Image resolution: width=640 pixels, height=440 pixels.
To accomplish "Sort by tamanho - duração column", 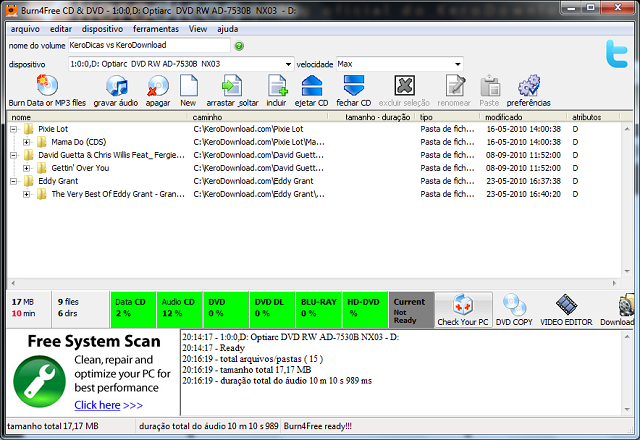I will click(x=372, y=117).
